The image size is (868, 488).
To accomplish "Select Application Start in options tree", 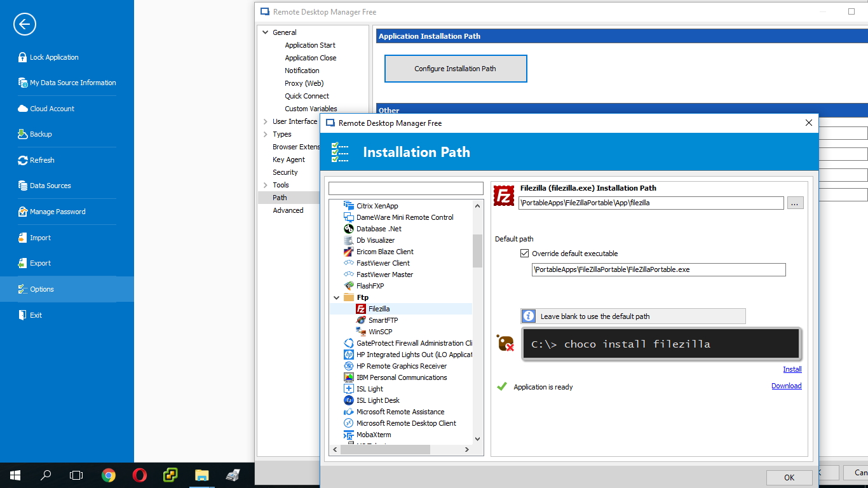I will [310, 45].
